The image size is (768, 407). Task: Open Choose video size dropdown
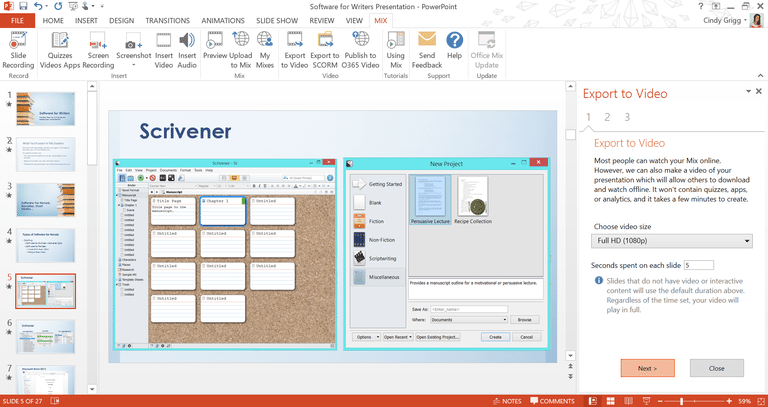click(672, 241)
